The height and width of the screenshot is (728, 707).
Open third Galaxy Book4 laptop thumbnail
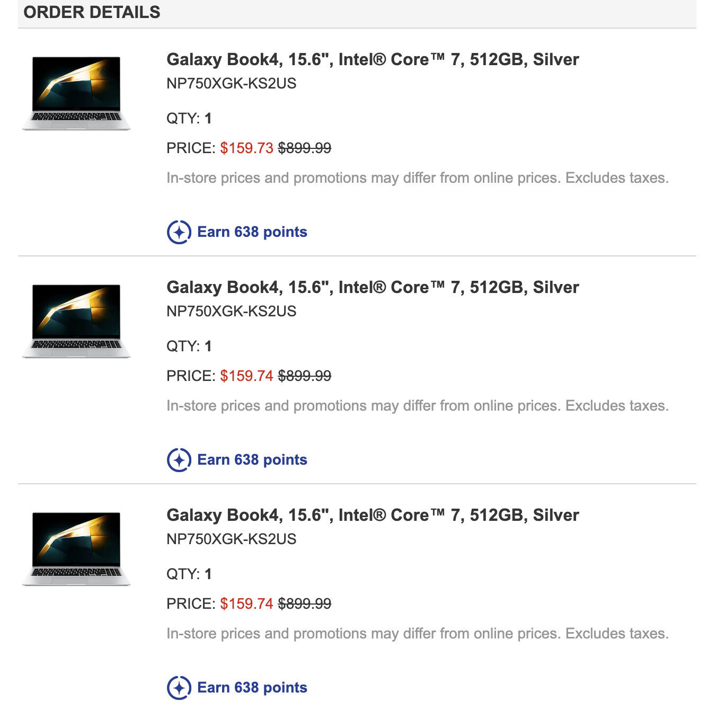pyautogui.click(x=76, y=549)
